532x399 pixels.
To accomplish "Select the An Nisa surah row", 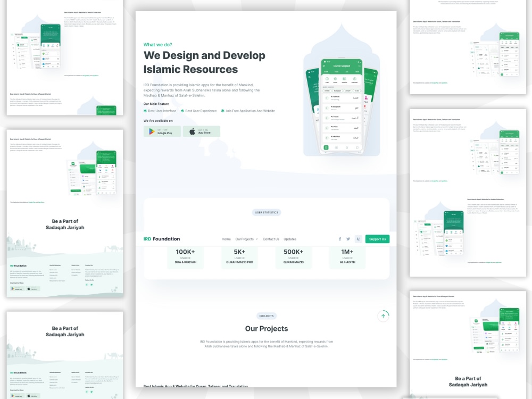I will [x=342, y=128].
